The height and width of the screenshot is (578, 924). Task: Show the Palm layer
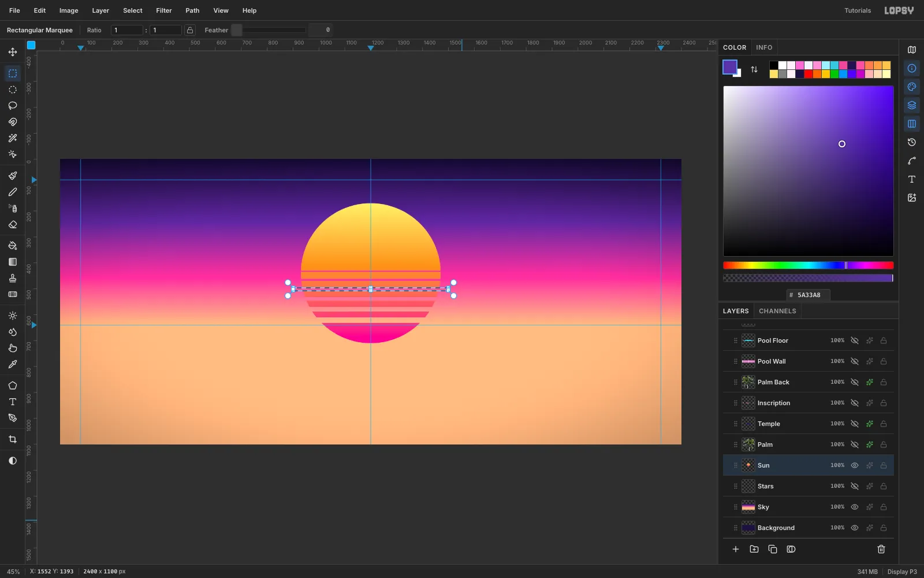[x=855, y=444]
